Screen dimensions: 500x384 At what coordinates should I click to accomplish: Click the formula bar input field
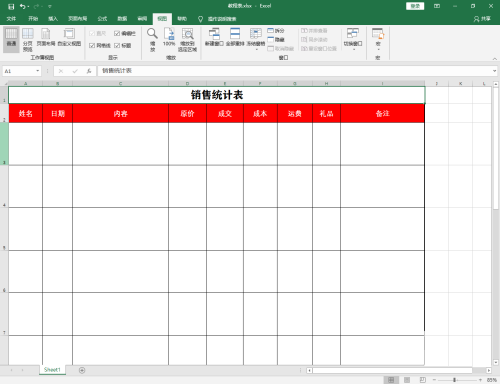point(294,71)
